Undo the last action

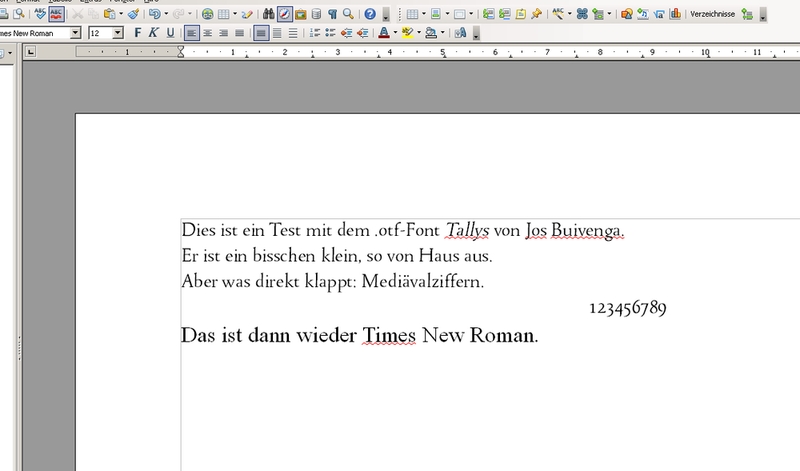coord(155,14)
